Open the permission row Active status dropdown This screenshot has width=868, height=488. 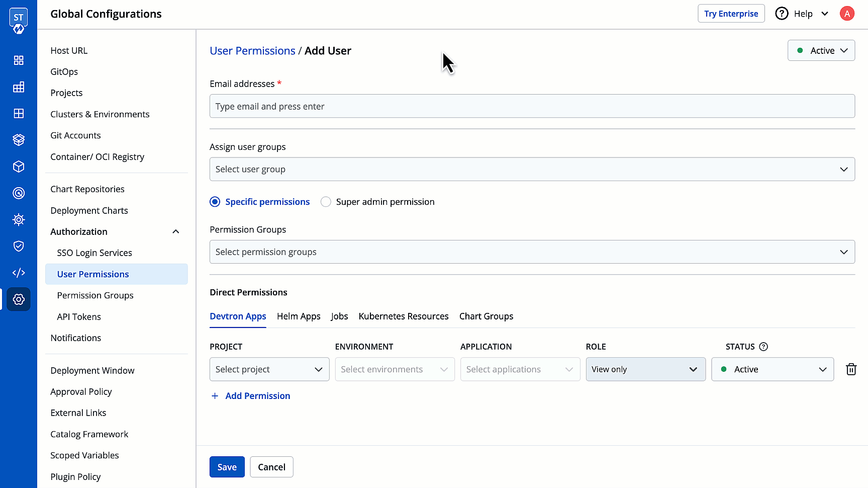[773, 369]
